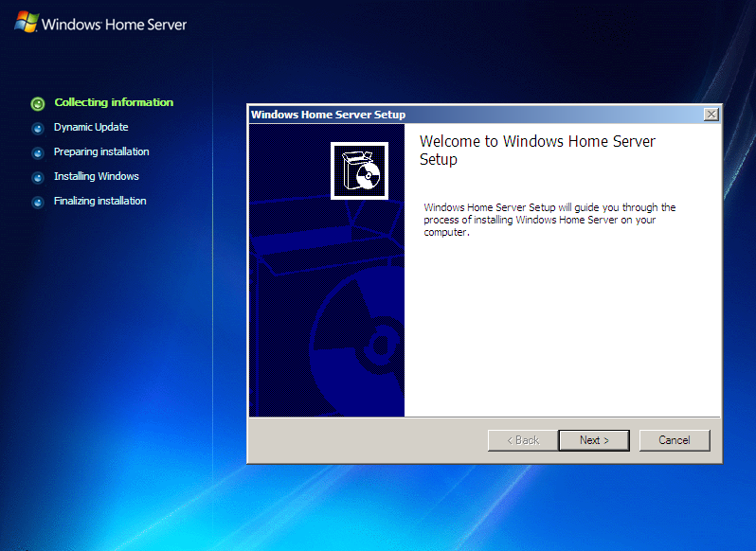Screen dimensions: 756x551
Task: Click the 'Dynamic Update' step text
Action: pyautogui.click(x=91, y=127)
